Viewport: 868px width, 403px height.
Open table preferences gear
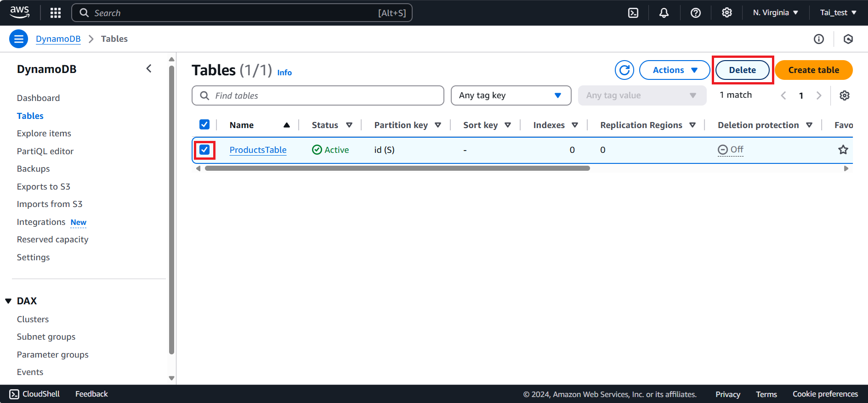coord(845,95)
